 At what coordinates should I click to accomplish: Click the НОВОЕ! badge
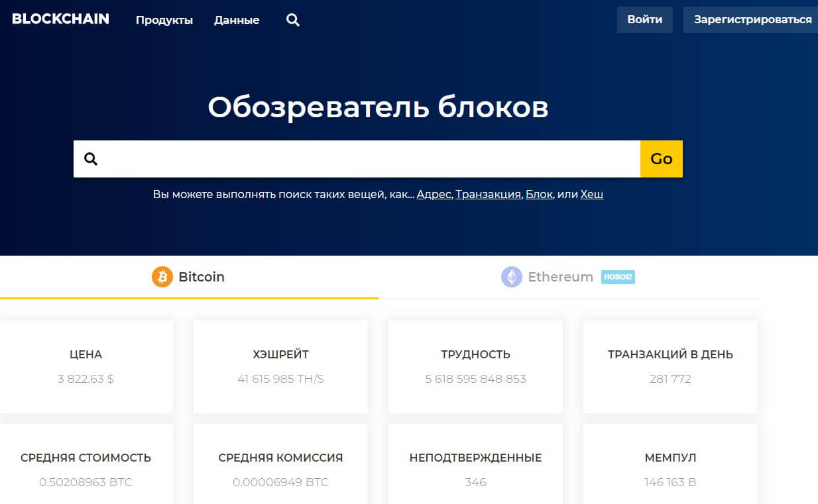click(x=618, y=277)
